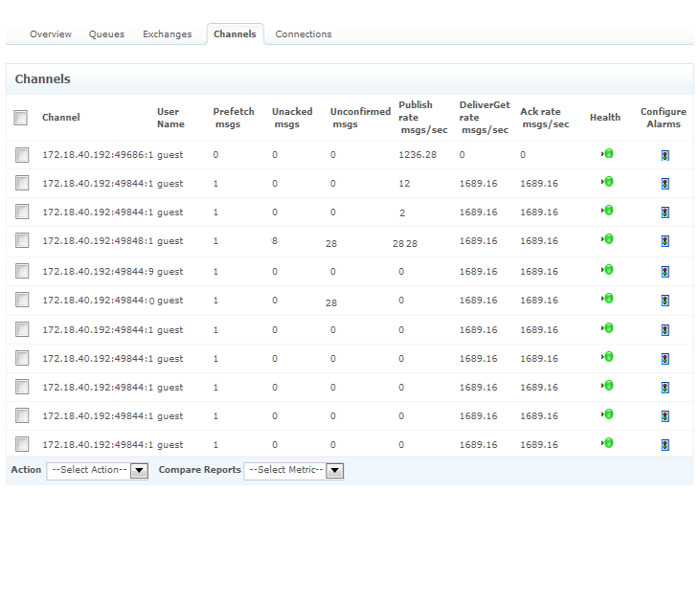The height and width of the screenshot is (603, 700).
Task: Click health status icon for channel 172.18.40.192:49844:9
Action: [x=607, y=270]
